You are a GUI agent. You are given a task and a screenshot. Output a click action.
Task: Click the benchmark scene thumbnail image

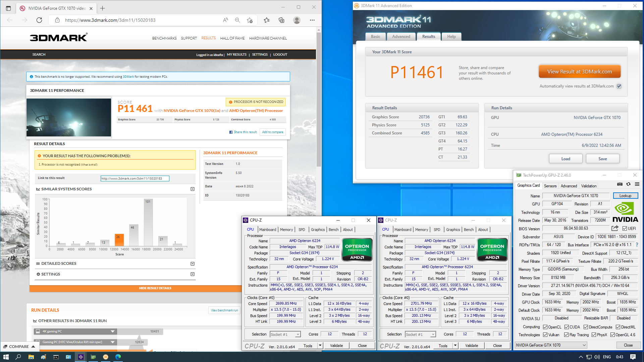coord(69,117)
